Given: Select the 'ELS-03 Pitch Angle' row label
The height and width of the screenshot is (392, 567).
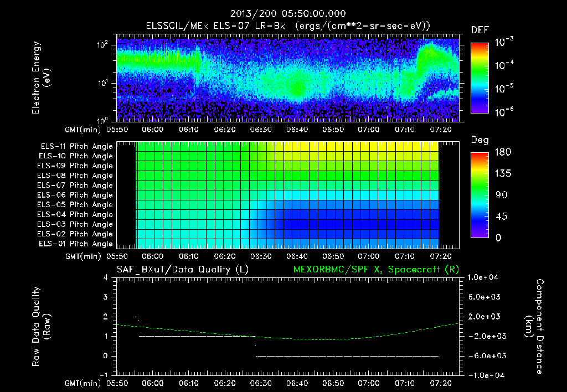Looking at the screenshot, I should [75, 224].
